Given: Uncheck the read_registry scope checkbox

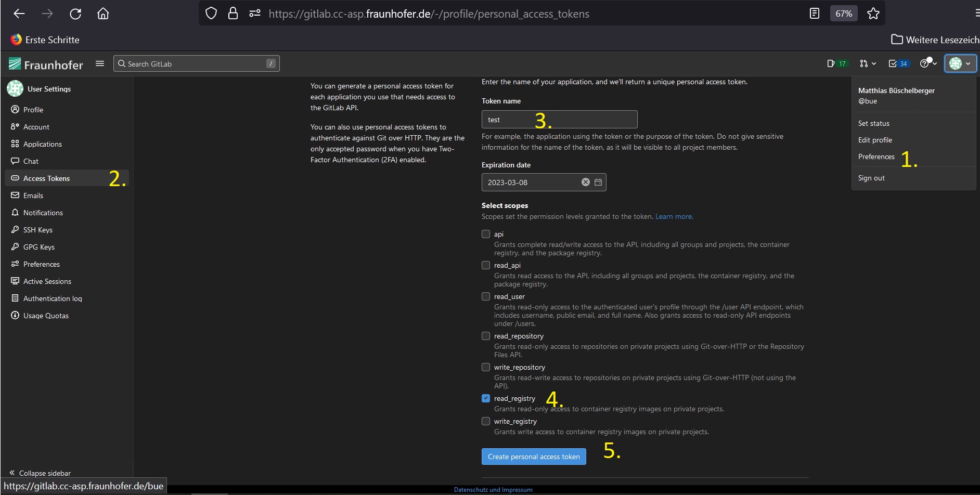Looking at the screenshot, I should 486,398.
